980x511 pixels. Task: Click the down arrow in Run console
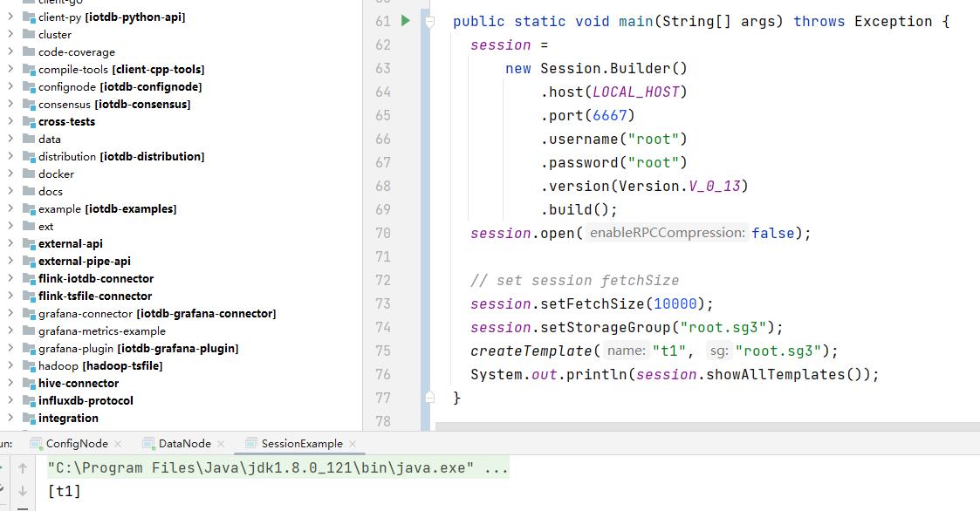coord(23,491)
